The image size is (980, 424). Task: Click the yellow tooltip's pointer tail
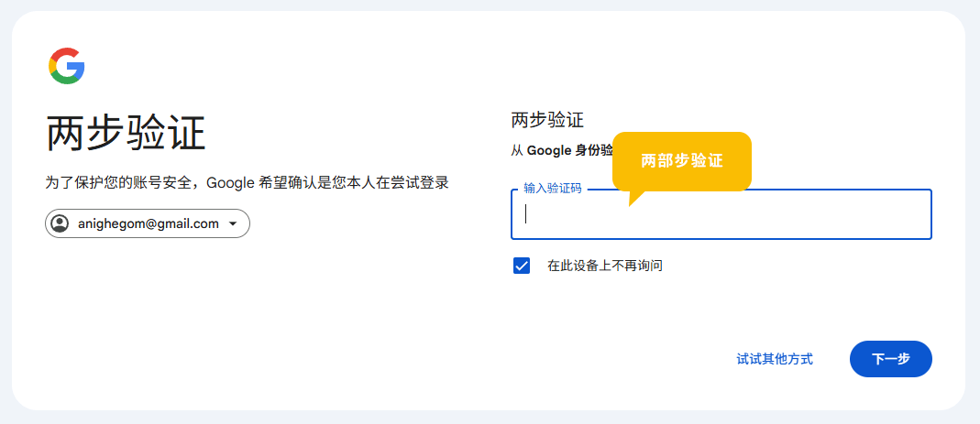634,198
